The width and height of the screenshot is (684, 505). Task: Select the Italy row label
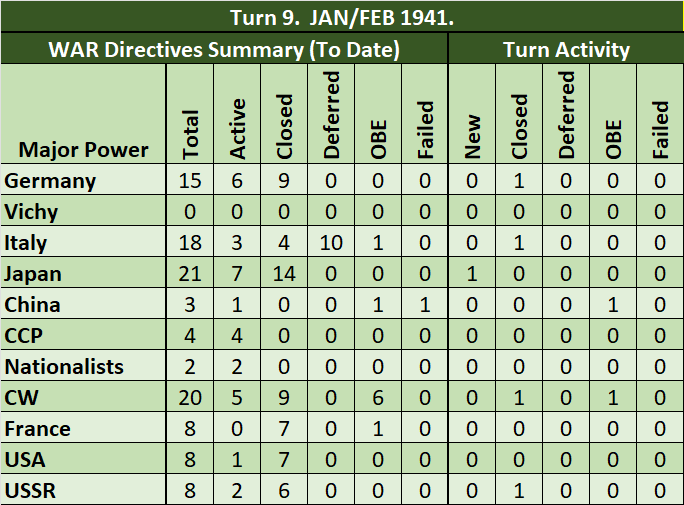(x=25, y=243)
